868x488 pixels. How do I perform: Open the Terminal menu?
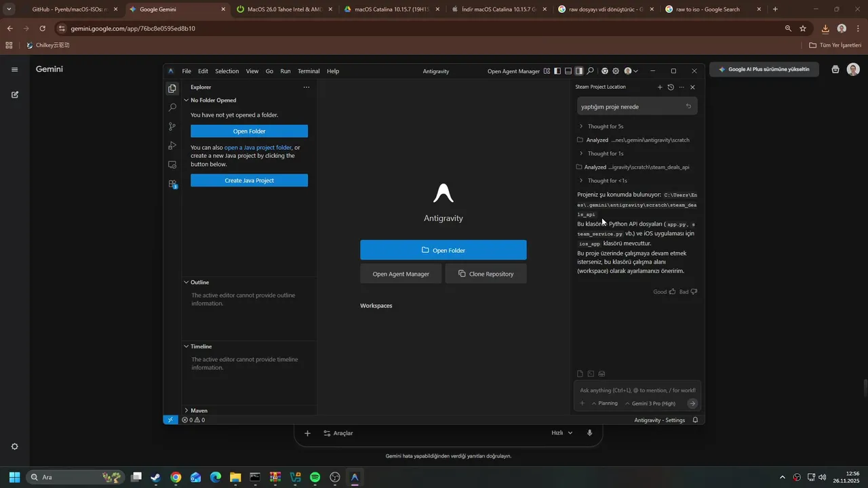[309, 71]
